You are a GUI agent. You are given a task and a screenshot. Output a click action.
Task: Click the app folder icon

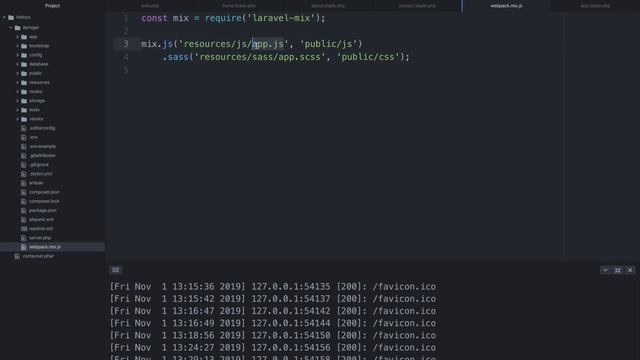(x=24, y=37)
